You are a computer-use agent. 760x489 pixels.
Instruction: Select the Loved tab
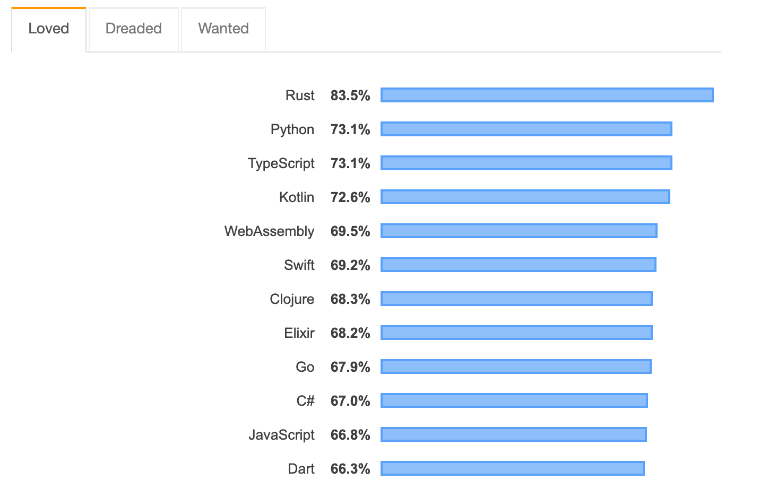click(48, 29)
